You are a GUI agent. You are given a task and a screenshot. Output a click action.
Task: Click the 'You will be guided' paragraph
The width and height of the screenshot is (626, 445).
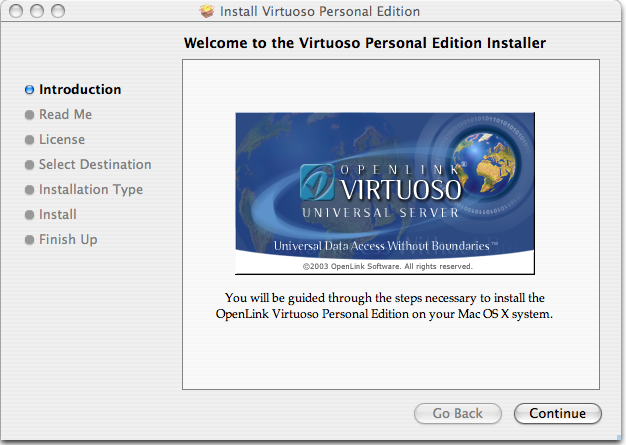click(x=384, y=306)
